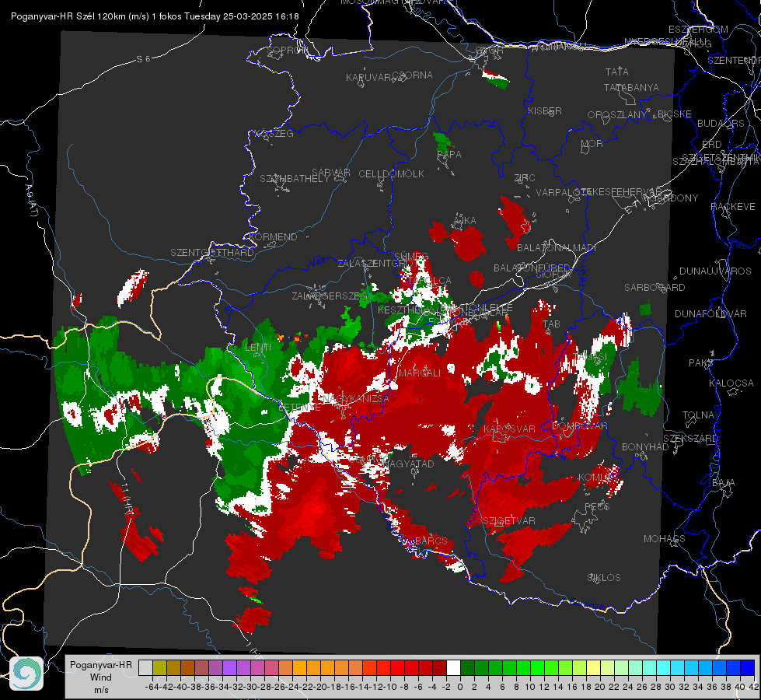The image size is (761, 700).
Task: Select the ZIRC label
Action: [525, 178]
